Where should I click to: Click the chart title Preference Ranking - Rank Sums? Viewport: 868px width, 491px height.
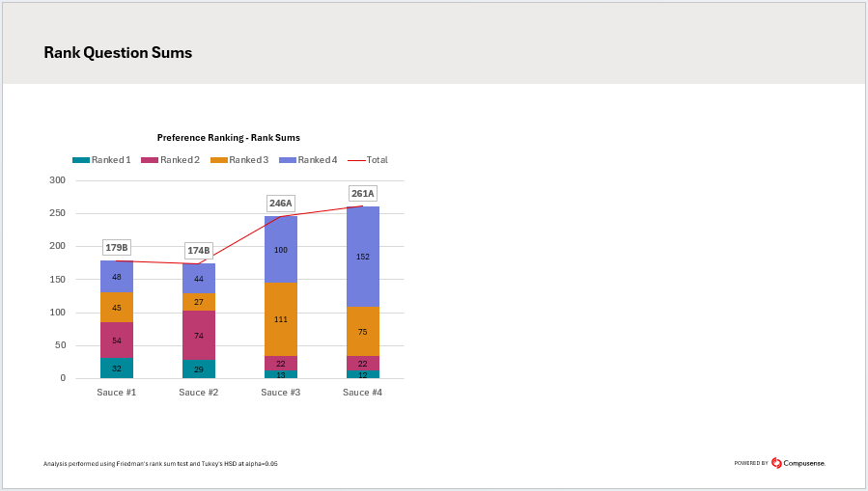[x=229, y=138]
